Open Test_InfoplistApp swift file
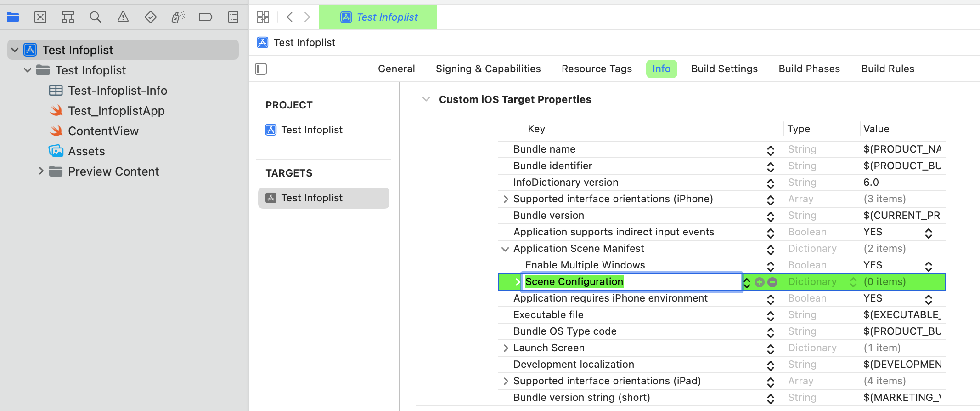The image size is (980, 411). pos(116,111)
